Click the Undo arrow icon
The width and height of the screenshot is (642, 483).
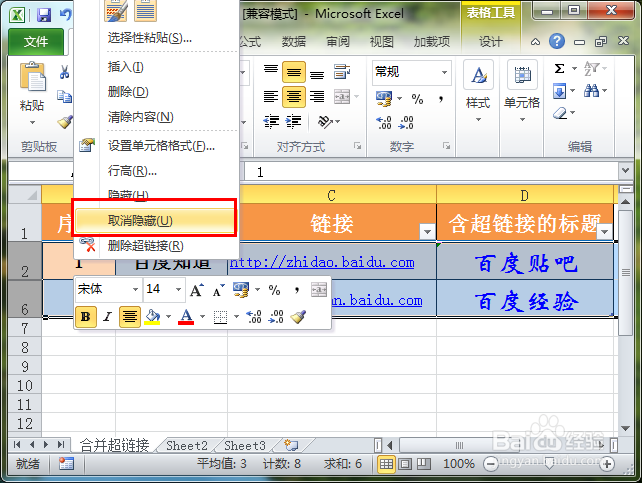pyautogui.click(x=66, y=15)
